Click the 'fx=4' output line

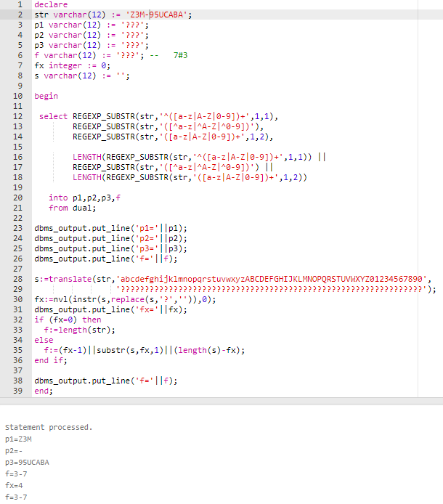pos(15,485)
